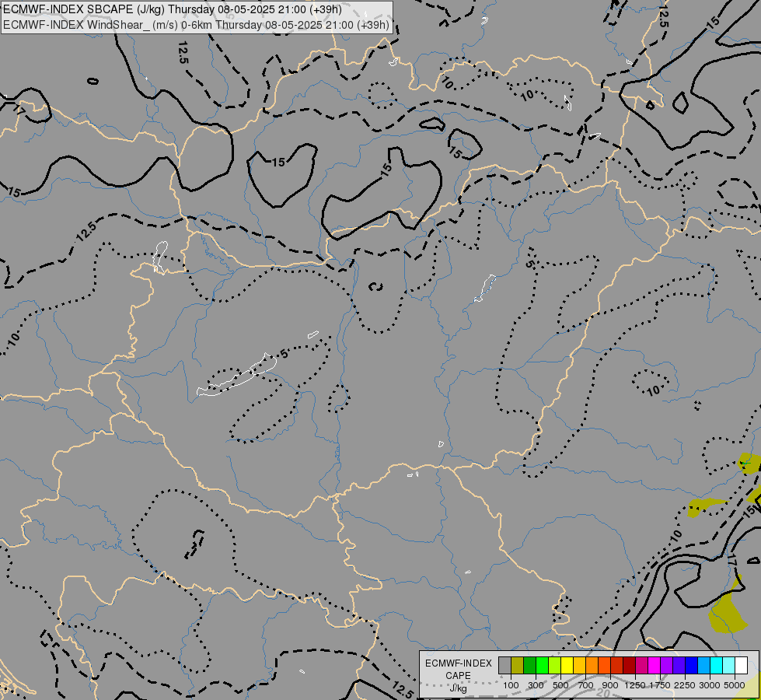This screenshot has width=761, height=700.
Task: Pick the cyan swatch right of 3000 tick
Action: 717,666
